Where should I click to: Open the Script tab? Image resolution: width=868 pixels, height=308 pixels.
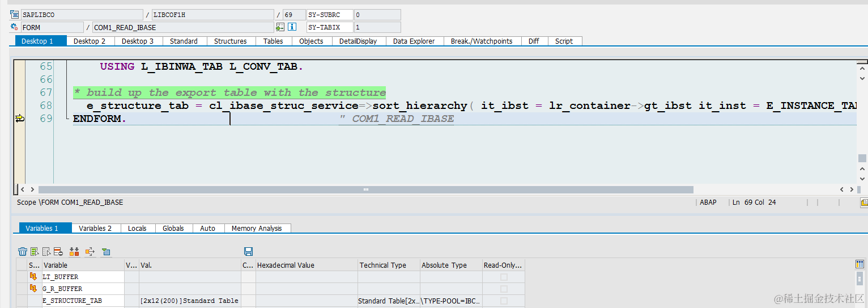click(564, 41)
